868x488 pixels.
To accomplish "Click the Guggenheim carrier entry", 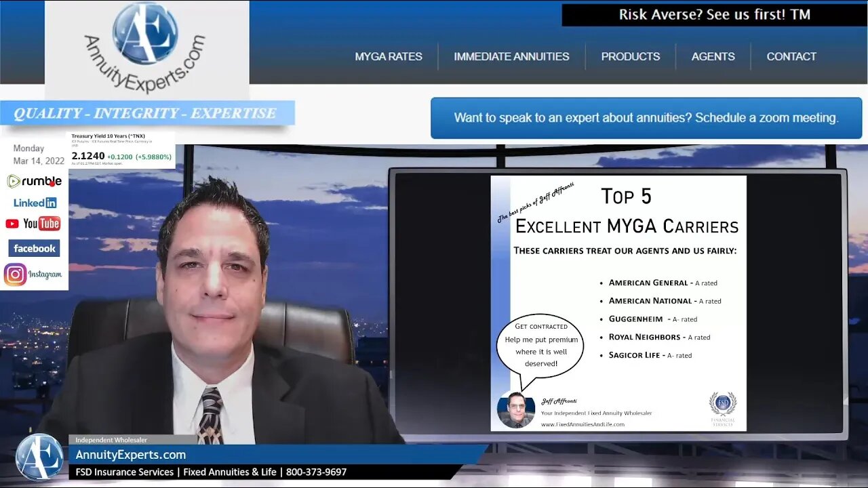I will point(652,319).
